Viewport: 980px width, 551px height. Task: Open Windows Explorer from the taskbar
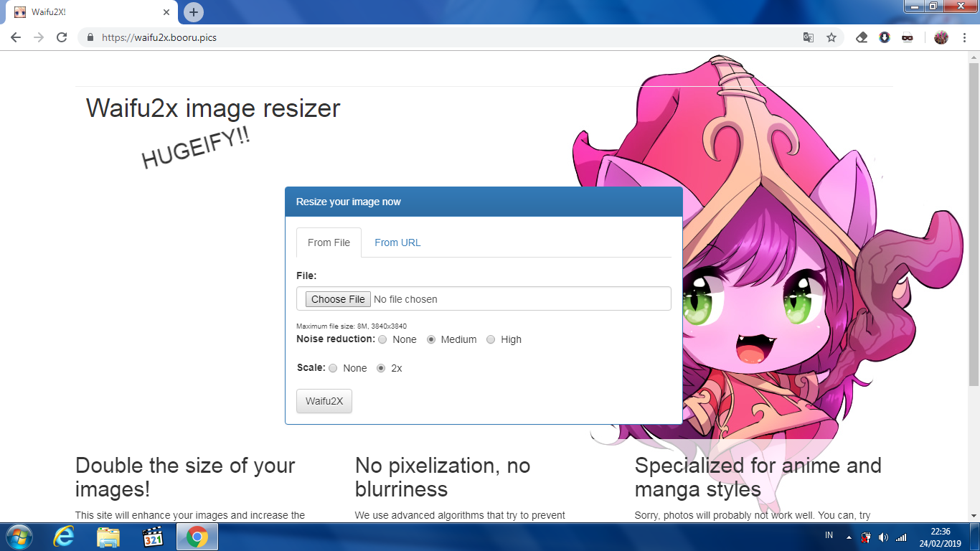(x=108, y=537)
